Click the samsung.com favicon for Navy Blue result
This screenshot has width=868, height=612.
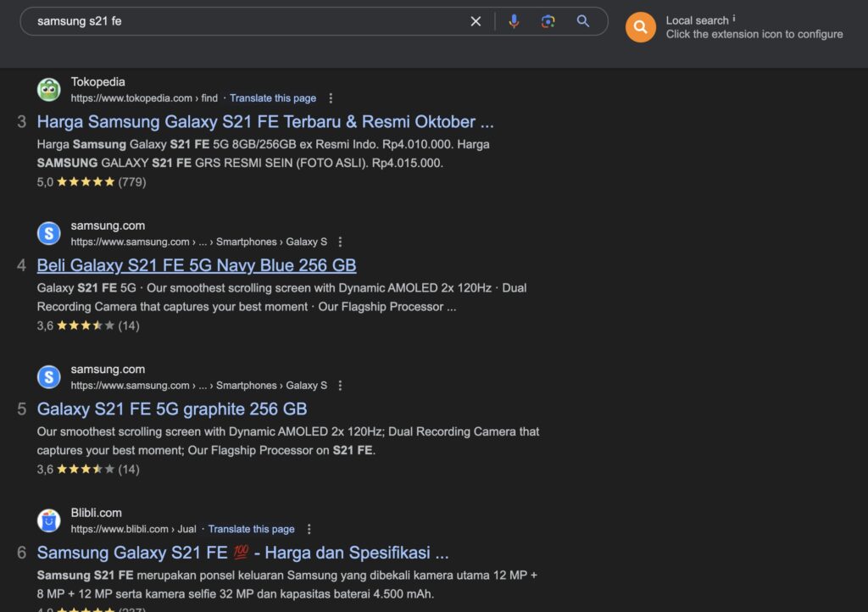coord(48,233)
